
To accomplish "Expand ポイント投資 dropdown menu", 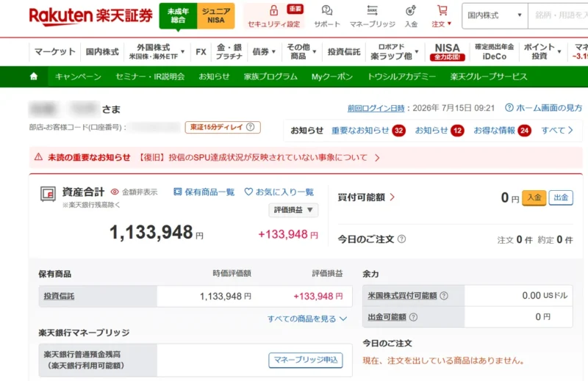I will tap(542, 51).
